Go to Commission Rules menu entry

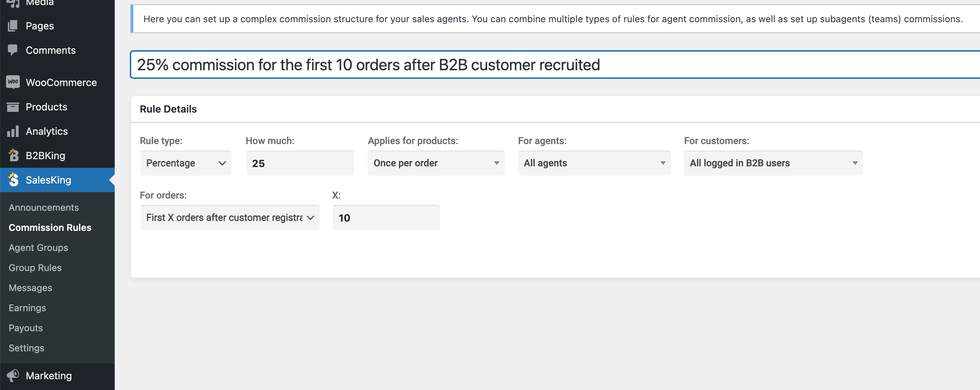(50, 227)
